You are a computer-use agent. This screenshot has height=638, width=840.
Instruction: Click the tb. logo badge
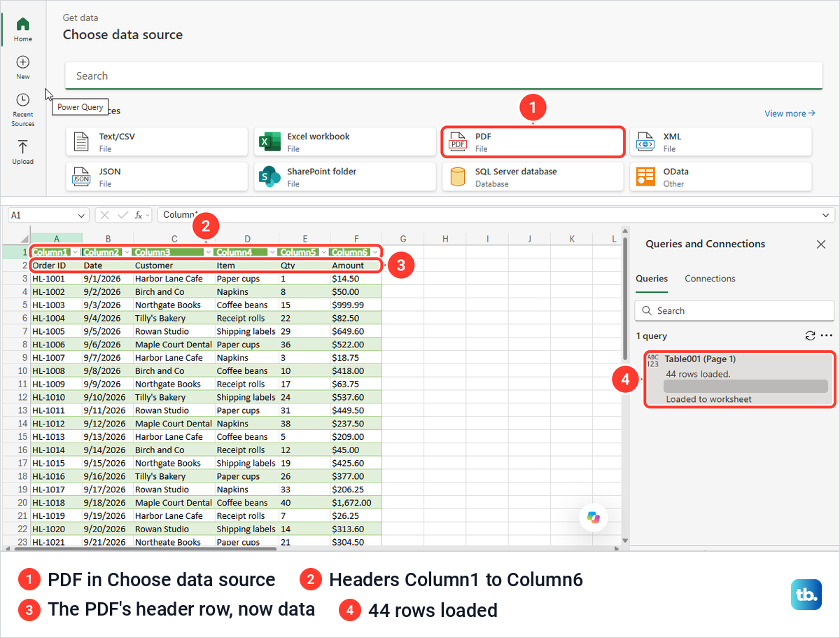coord(806,595)
